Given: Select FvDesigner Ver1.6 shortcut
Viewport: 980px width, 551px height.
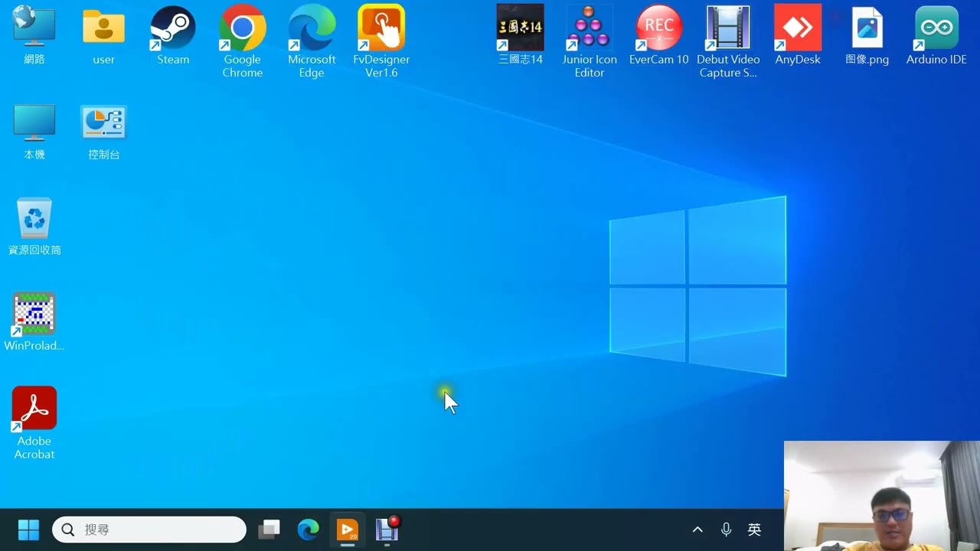Looking at the screenshot, I should (x=381, y=41).
